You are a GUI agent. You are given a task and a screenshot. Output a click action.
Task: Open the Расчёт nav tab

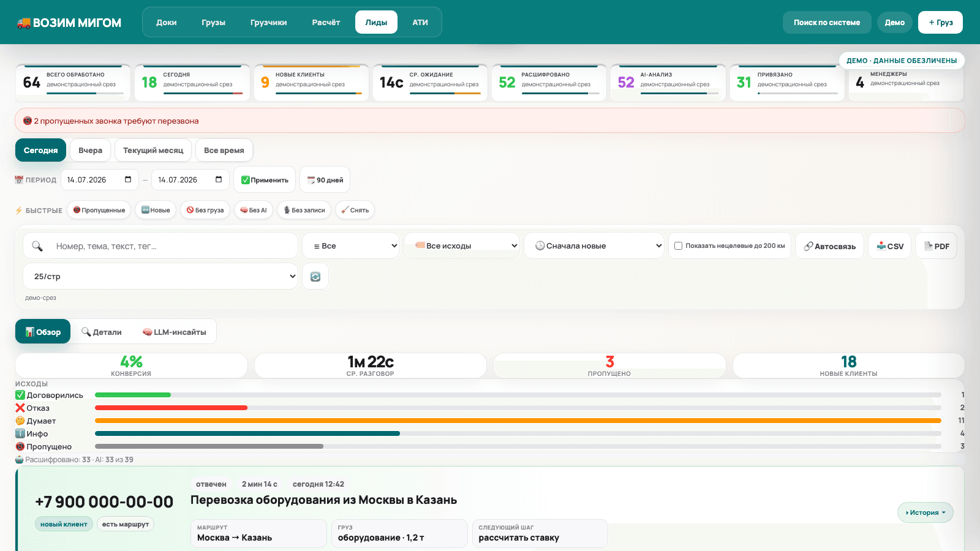pyautogui.click(x=326, y=23)
